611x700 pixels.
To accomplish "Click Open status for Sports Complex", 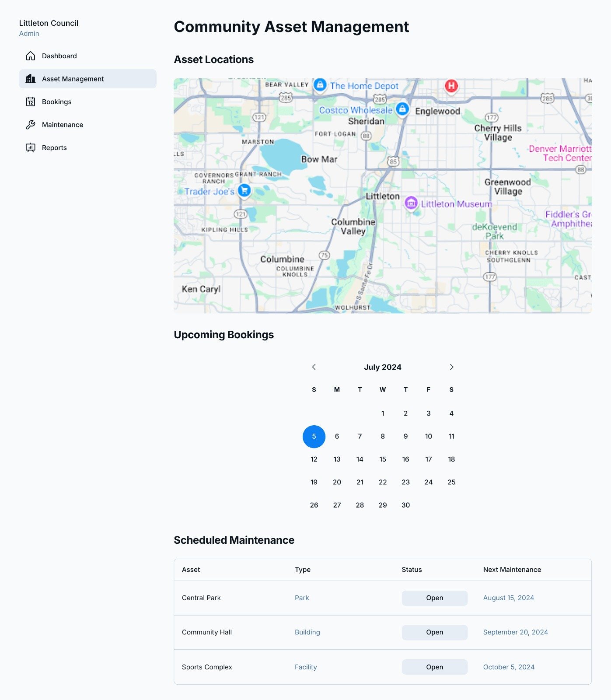I will point(434,667).
